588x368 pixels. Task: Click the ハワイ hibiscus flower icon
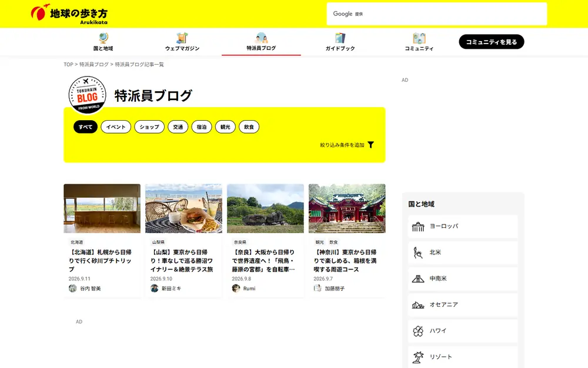pyautogui.click(x=418, y=331)
